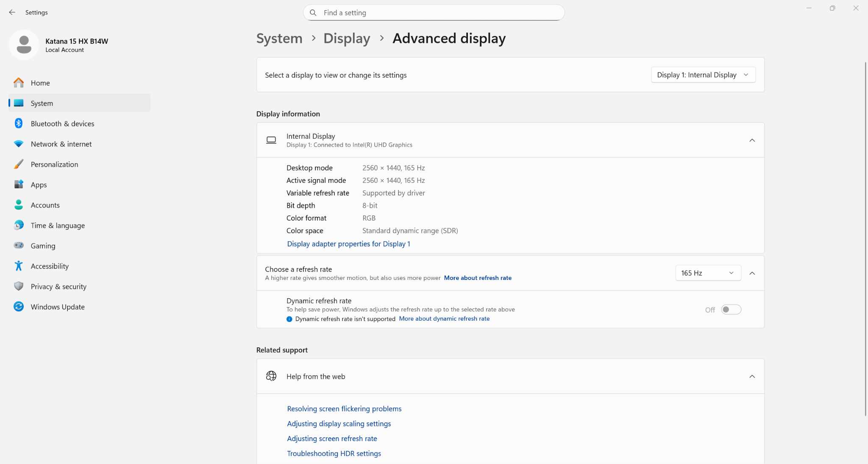Click the Windows Update sync icon
Viewport: 868px width, 464px height.
pyautogui.click(x=19, y=307)
